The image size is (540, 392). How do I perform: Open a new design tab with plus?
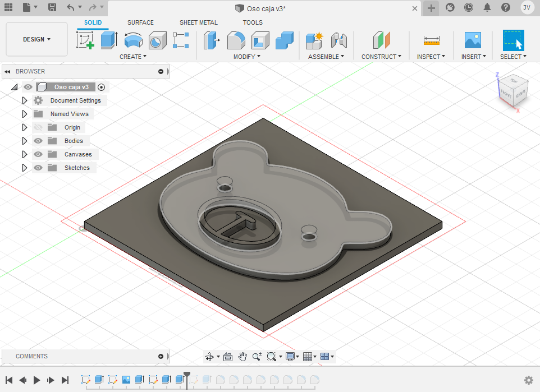pyautogui.click(x=431, y=8)
